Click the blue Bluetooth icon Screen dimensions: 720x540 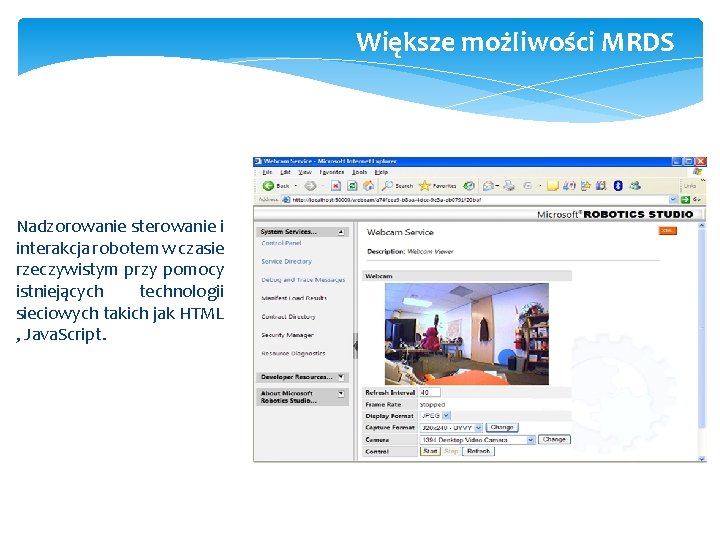pyautogui.click(x=618, y=186)
